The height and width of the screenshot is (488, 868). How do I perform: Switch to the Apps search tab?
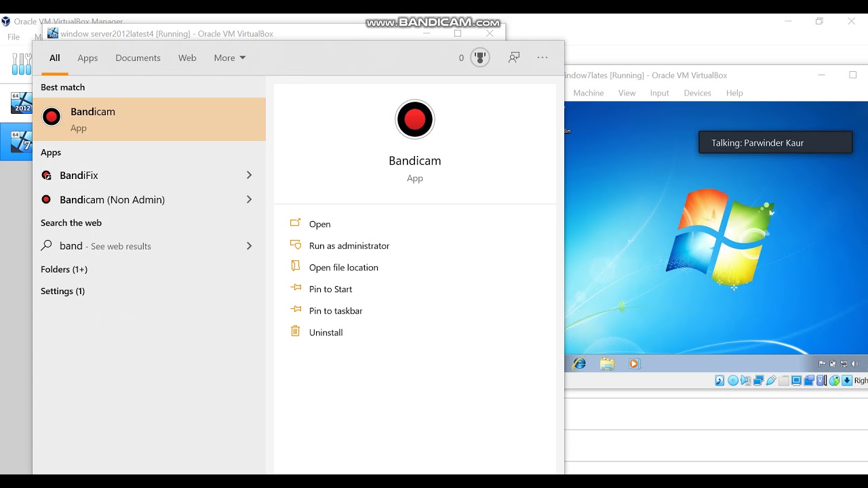click(87, 58)
